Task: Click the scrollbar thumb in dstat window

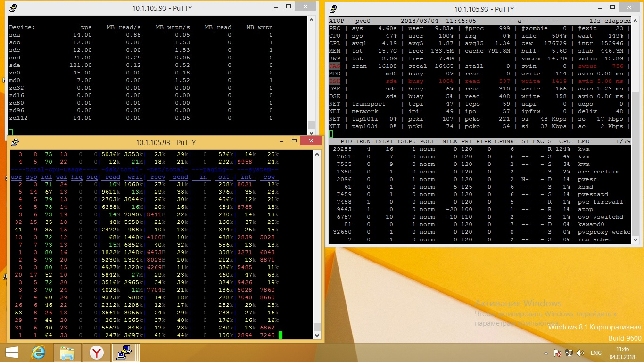Action: (317, 327)
